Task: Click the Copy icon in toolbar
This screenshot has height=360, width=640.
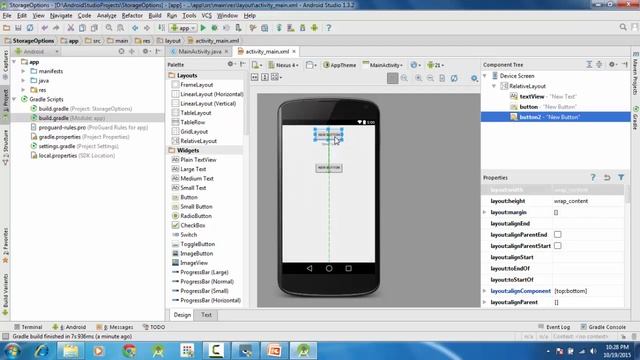Action: 82,28
